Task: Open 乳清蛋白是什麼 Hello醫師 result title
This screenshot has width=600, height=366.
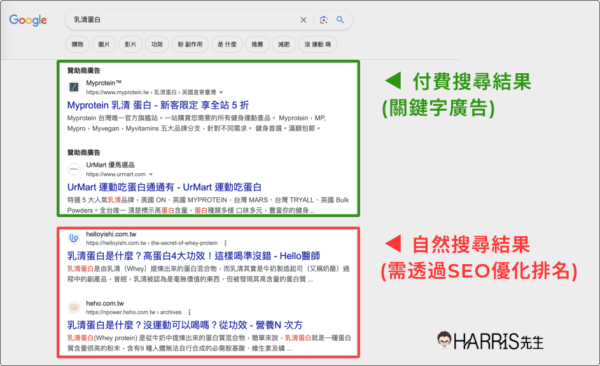Action: pos(194,256)
